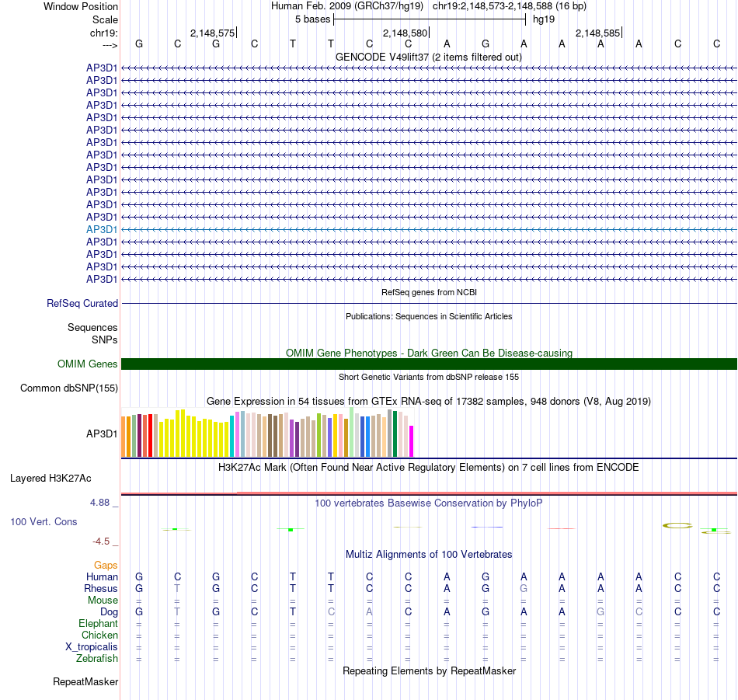Click the chr19: base position label

point(103,33)
